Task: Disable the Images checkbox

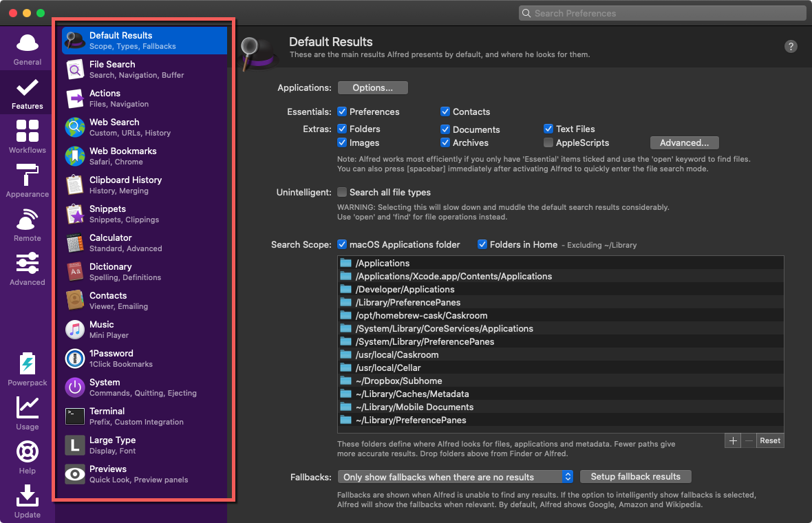Action: (x=342, y=142)
